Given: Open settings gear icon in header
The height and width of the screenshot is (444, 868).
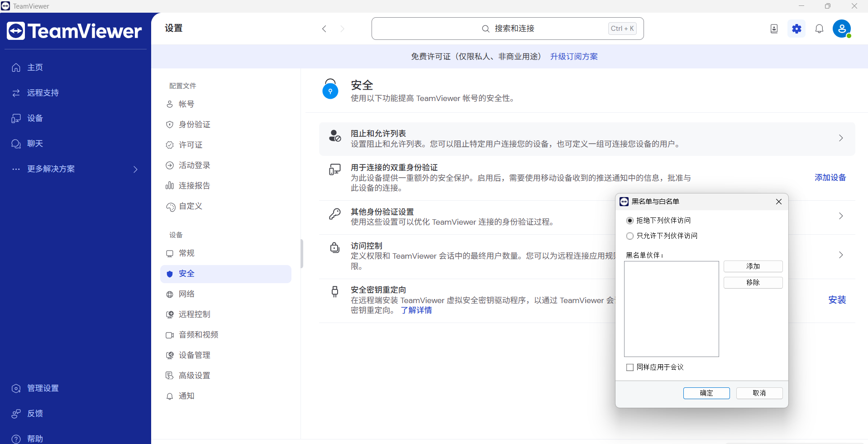Looking at the screenshot, I should pyautogui.click(x=796, y=29).
